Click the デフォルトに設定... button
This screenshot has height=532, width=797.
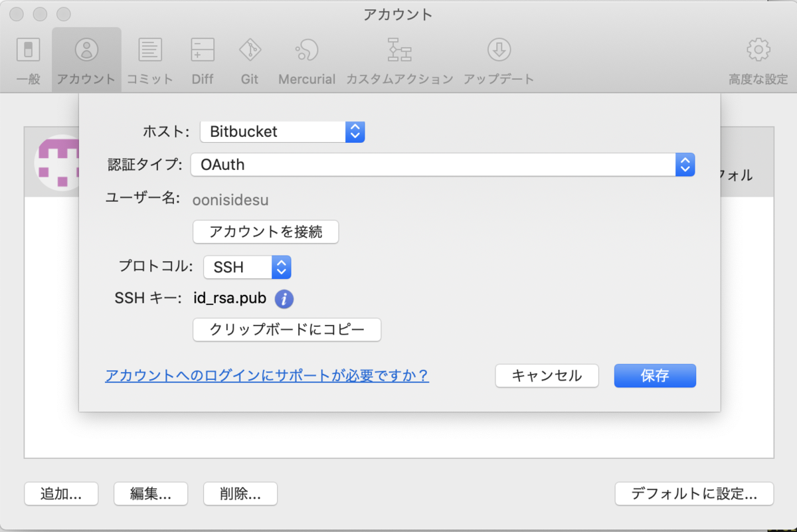click(694, 493)
